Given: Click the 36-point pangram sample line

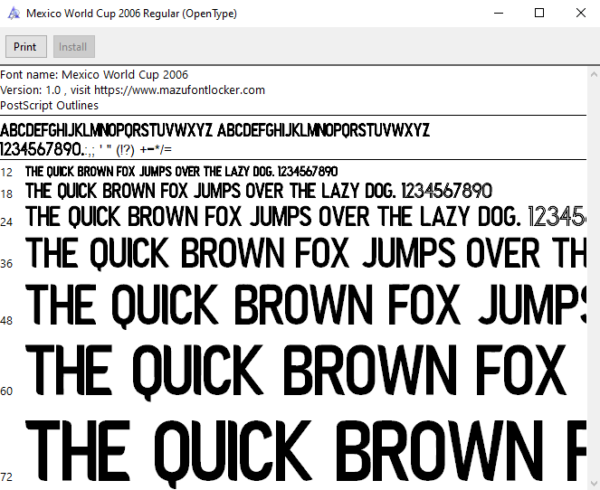Looking at the screenshot, I should coord(306,253).
